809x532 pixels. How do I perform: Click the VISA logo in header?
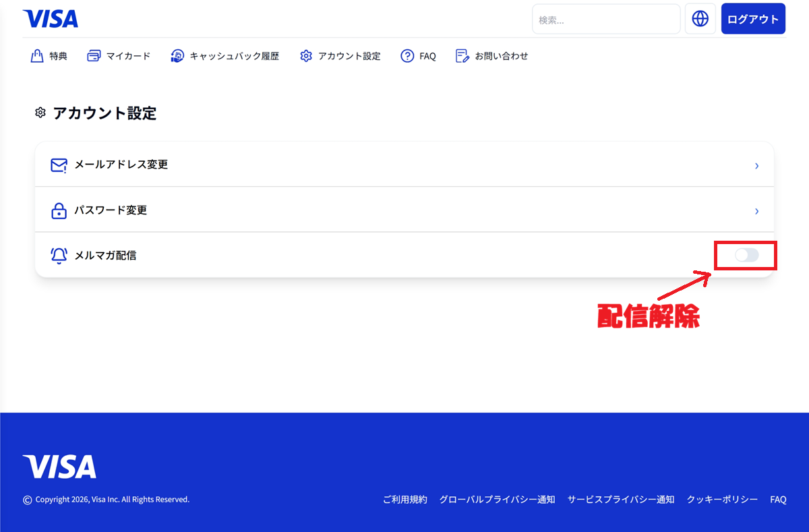[x=51, y=19]
